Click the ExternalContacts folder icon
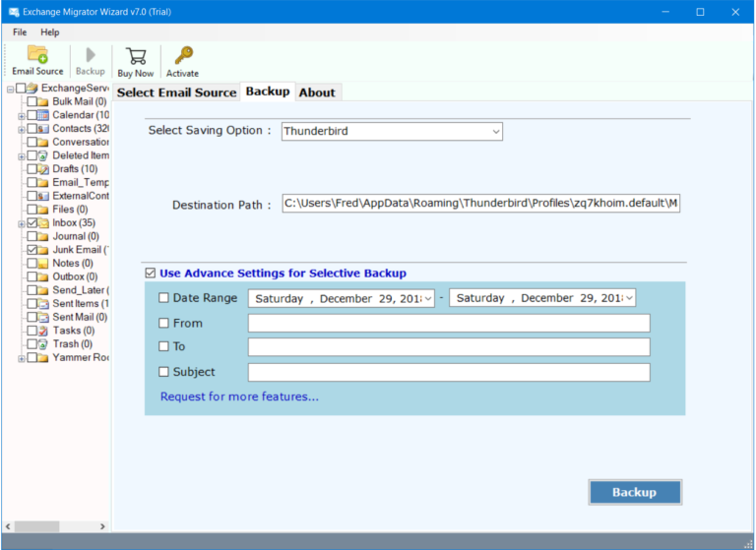This screenshot has width=756, height=550. point(43,196)
